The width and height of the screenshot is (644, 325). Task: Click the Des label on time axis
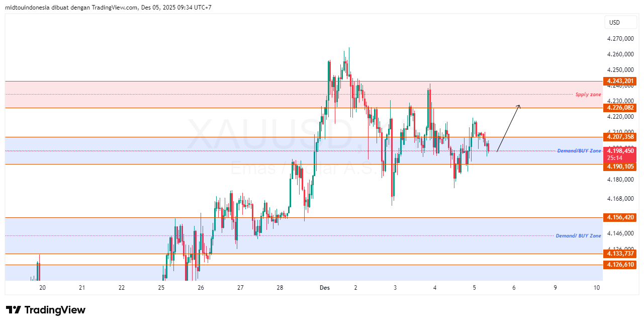324,287
